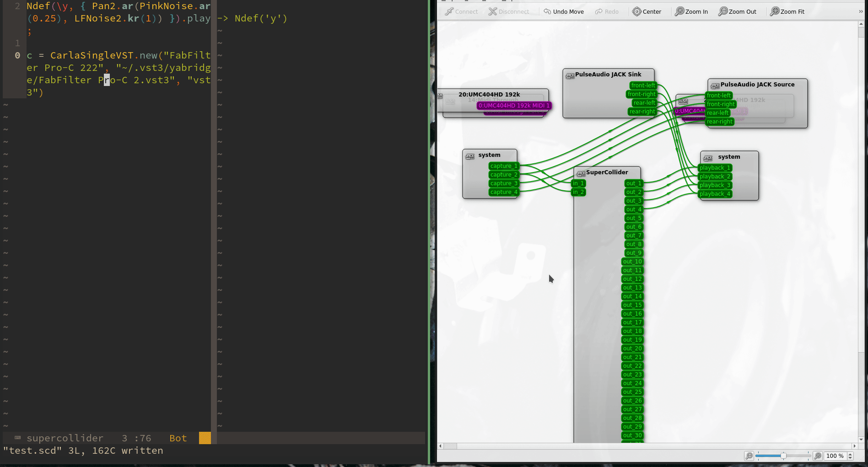Select front-right port of PulseAudio JACK Sink
The width and height of the screenshot is (868, 467).
click(x=642, y=94)
